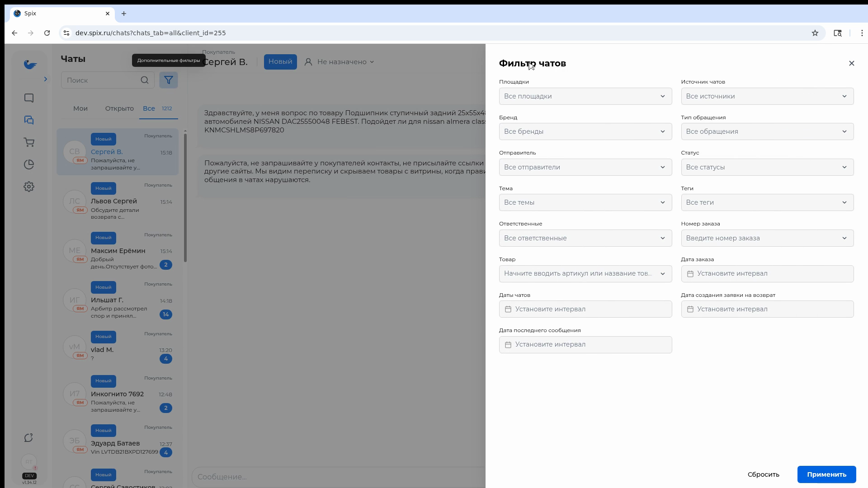Bookmark page with star icon
868x488 pixels.
tap(815, 33)
